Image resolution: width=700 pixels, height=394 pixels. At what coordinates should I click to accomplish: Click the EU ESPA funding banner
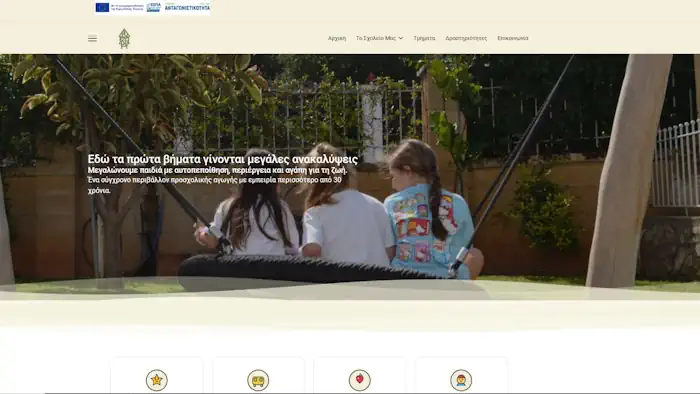(x=152, y=8)
